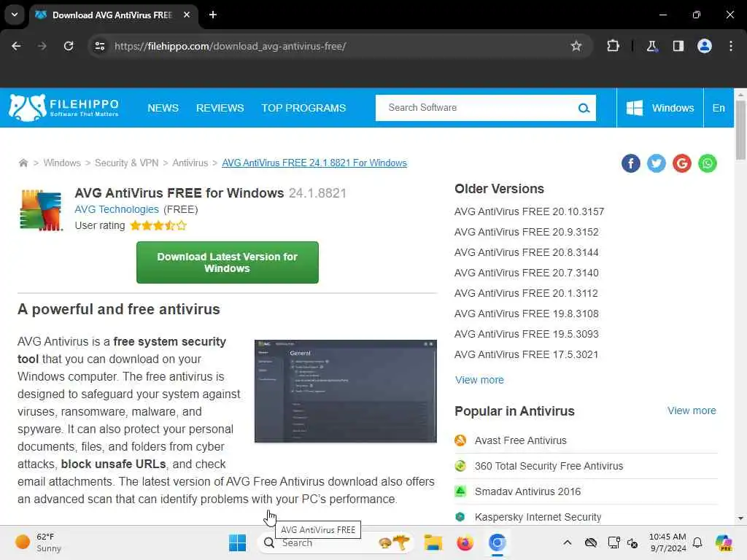The image size is (747, 560).
Task: Open Smadav Antivirus 2016 link
Action: click(x=527, y=491)
